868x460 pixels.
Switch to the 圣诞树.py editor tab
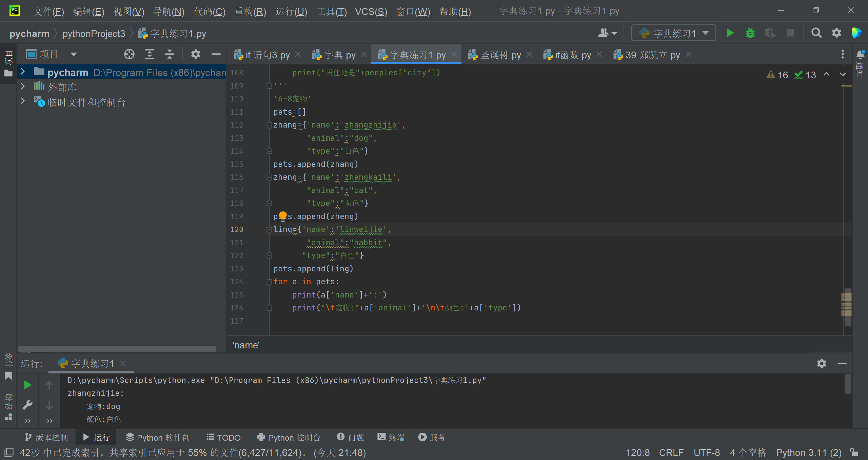point(500,55)
